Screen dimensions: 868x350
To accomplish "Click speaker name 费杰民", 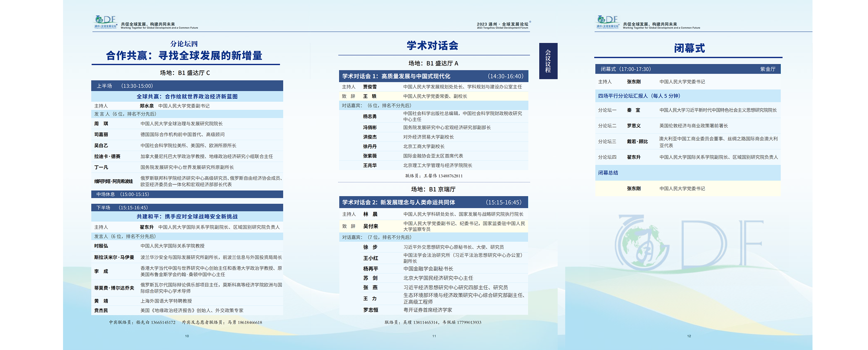I will tap(101, 310).
